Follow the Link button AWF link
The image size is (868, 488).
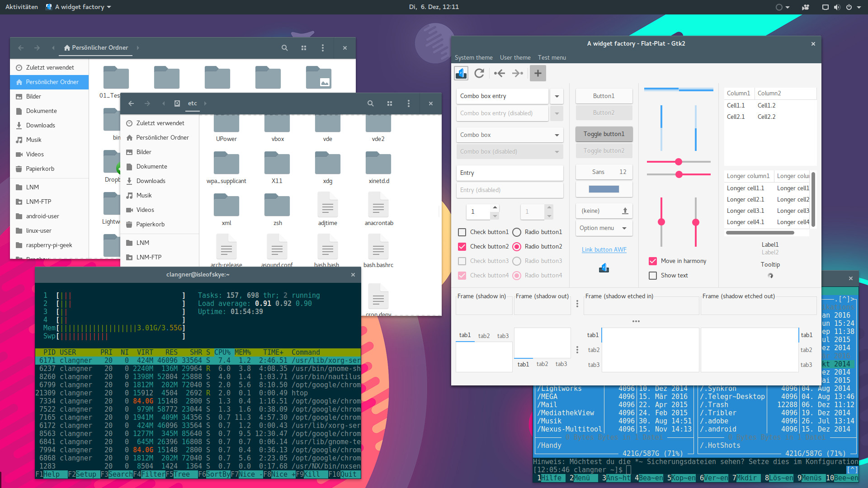click(x=604, y=250)
